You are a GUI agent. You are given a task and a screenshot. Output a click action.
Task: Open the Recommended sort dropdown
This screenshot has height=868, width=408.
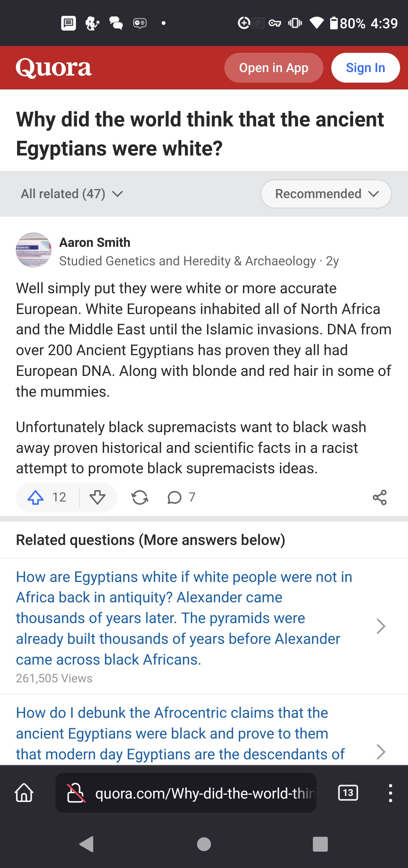[x=326, y=194]
